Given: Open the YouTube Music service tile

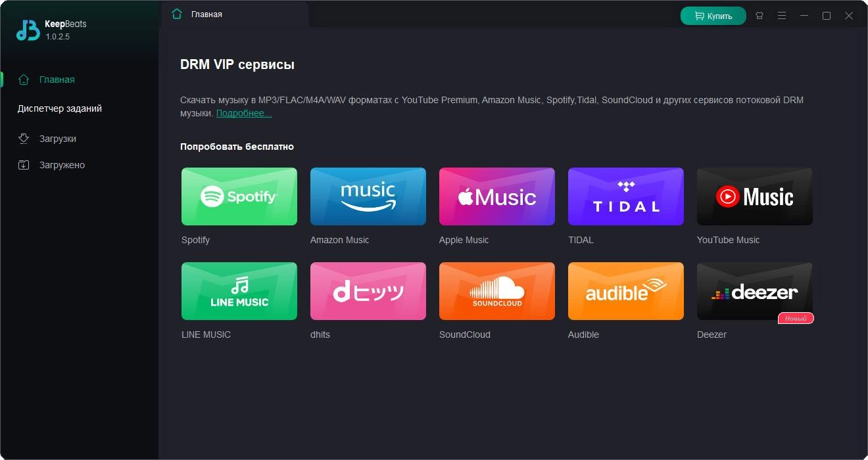Looking at the screenshot, I should (755, 196).
